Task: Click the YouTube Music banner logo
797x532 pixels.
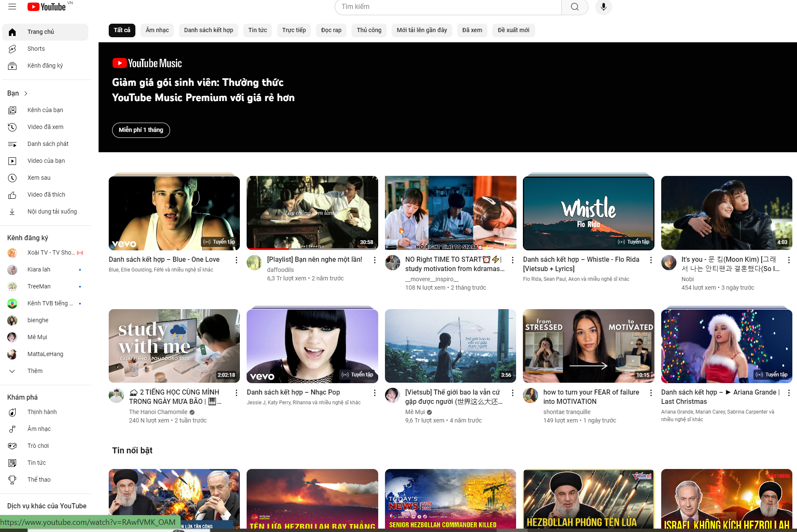Action: tap(147, 63)
